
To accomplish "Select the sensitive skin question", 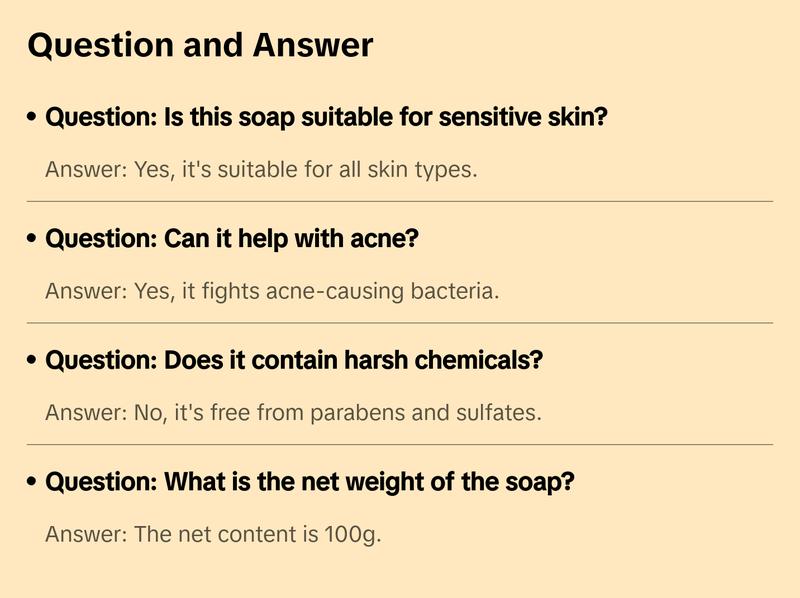I will pos(326,117).
